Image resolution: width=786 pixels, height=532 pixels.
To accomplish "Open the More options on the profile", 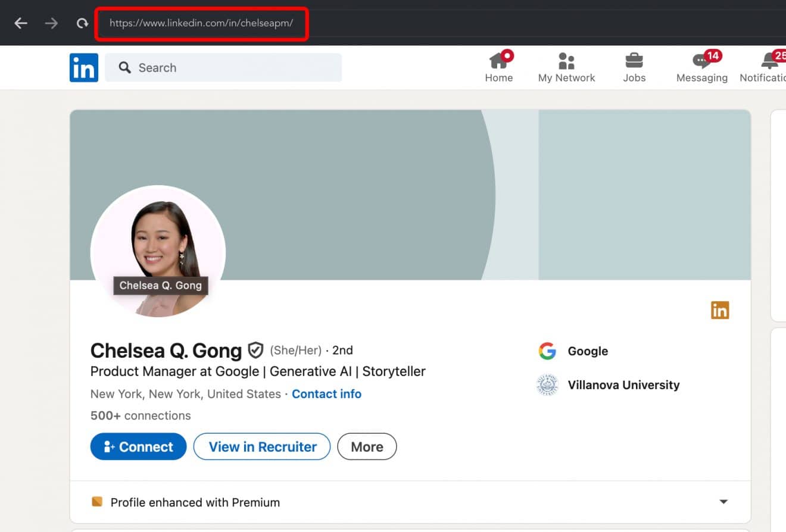I will pos(367,446).
